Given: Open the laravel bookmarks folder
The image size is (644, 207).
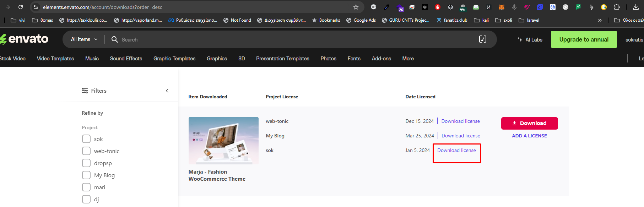Looking at the screenshot, I should click(x=529, y=20).
